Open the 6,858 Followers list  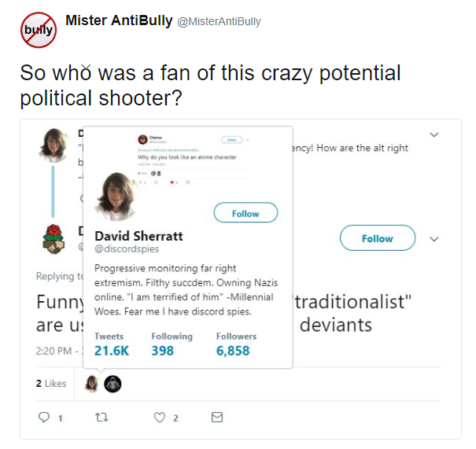(236, 344)
